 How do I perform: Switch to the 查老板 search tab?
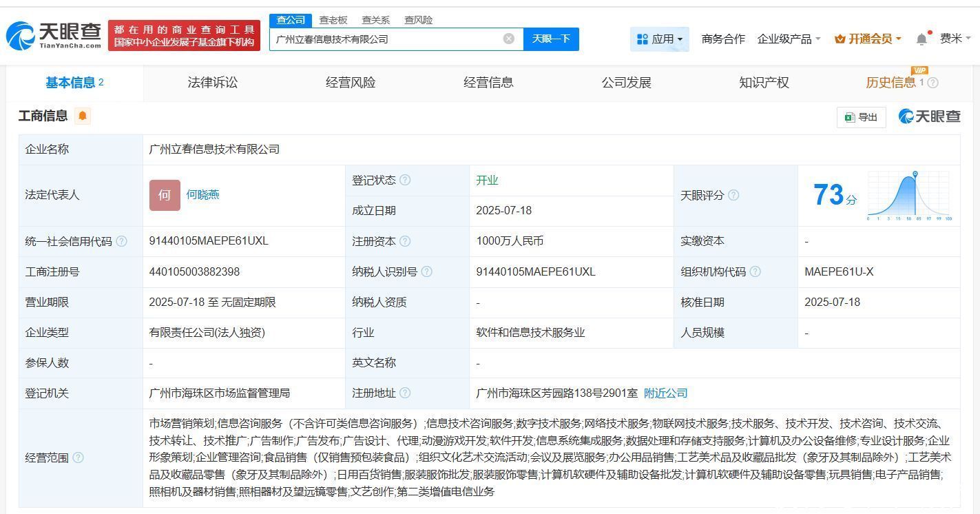(x=333, y=20)
